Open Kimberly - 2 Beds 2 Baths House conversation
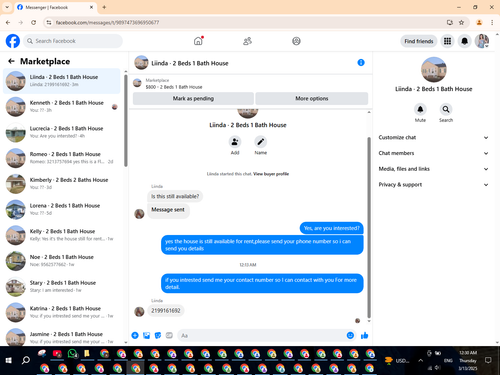The width and height of the screenshot is (500, 375). tap(62, 183)
